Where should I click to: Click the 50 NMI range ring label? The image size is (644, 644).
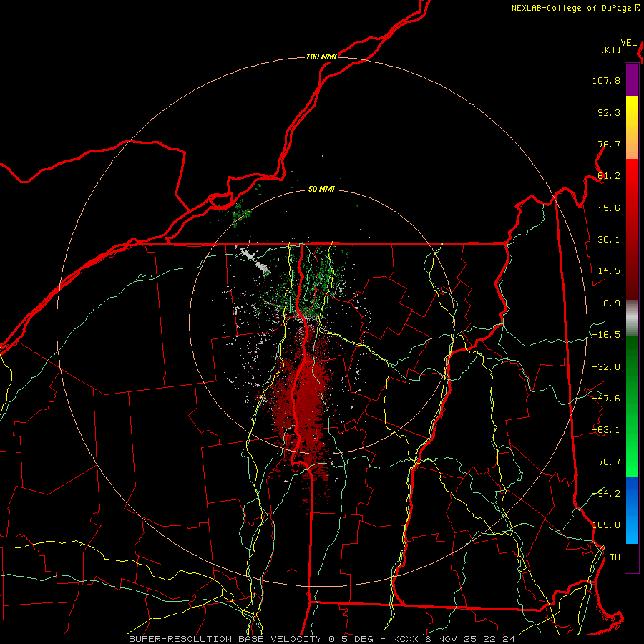point(321,190)
